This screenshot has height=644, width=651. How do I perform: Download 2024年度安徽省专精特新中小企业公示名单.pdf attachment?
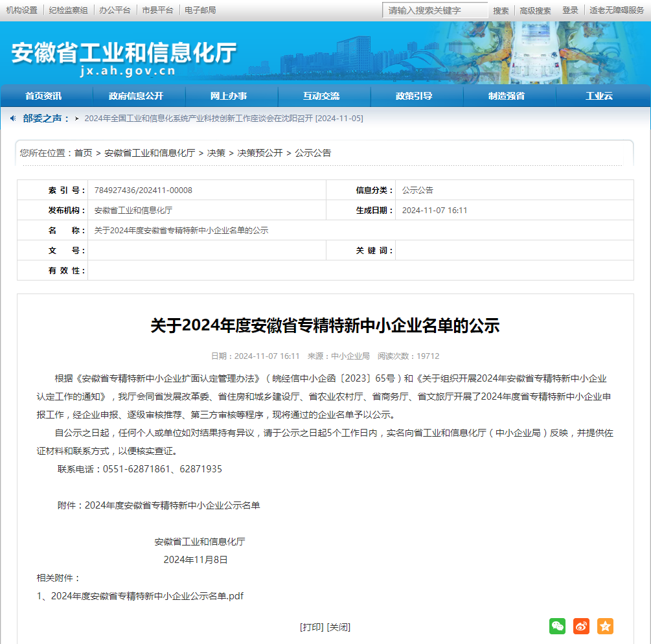147,596
